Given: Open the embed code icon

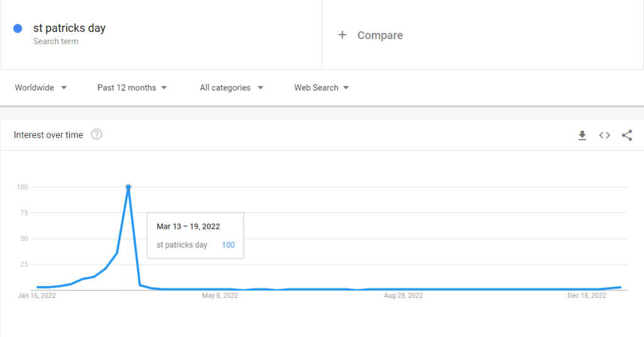Looking at the screenshot, I should coord(604,135).
